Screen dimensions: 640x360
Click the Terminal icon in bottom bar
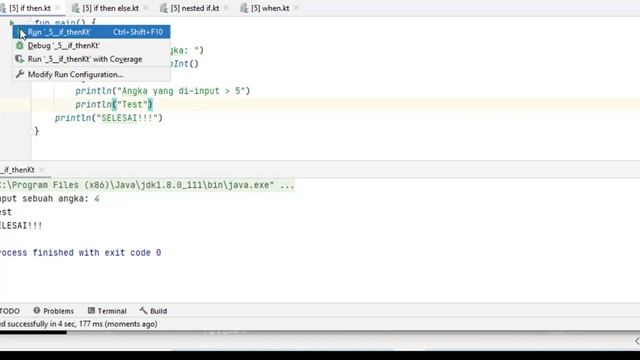pyautogui.click(x=91, y=311)
